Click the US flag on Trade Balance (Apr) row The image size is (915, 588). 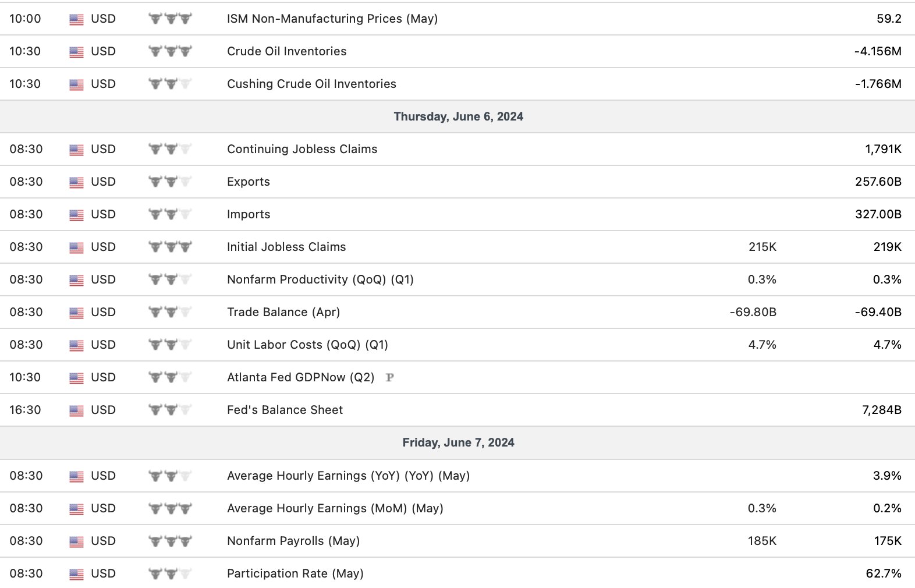tap(76, 313)
